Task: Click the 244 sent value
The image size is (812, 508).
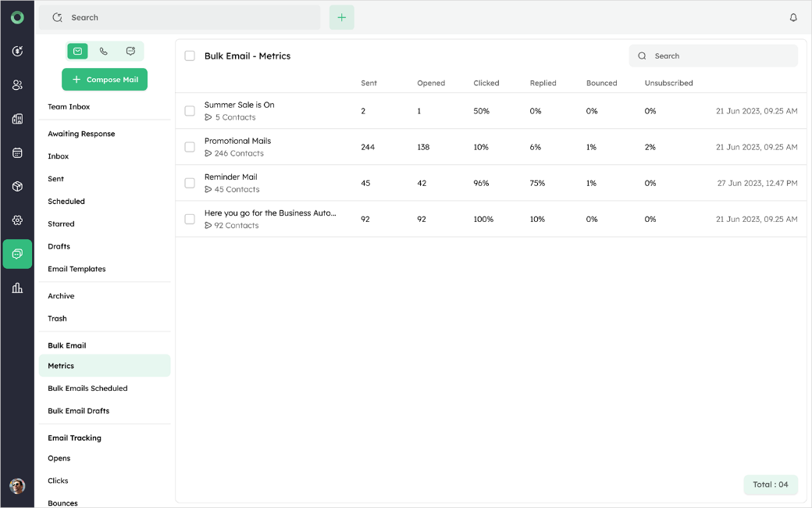Action: point(368,147)
